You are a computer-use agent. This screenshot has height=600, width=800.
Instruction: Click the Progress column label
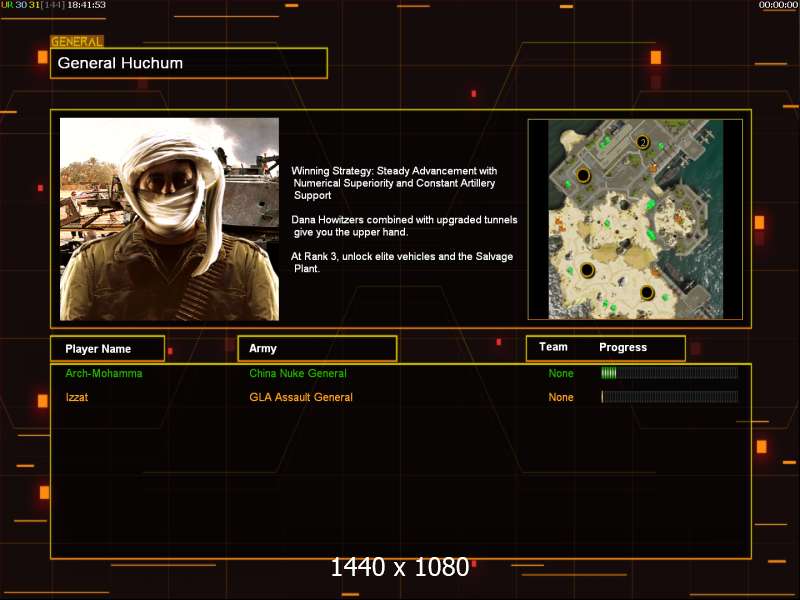[x=623, y=347]
